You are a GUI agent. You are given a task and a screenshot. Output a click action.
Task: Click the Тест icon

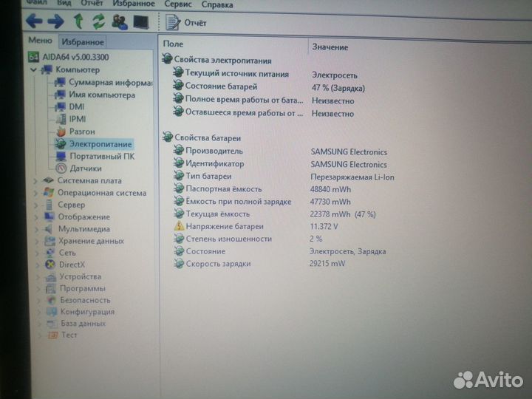click(x=52, y=335)
